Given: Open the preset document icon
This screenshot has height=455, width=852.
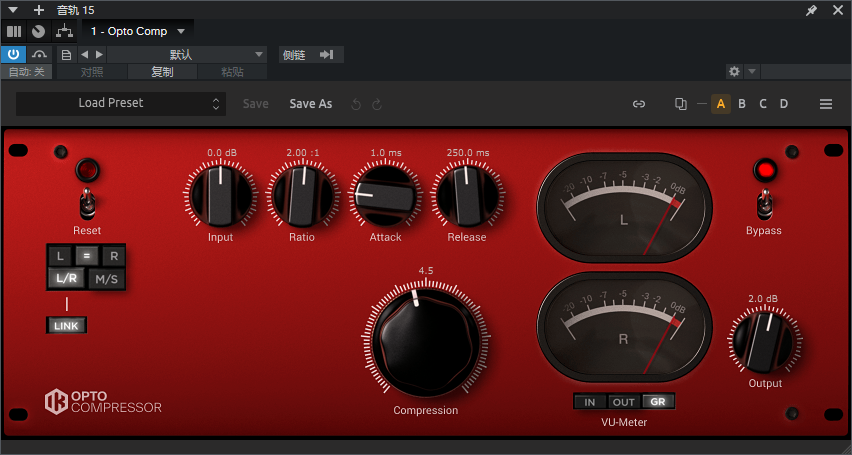Looking at the screenshot, I should click(x=66, y=55).
